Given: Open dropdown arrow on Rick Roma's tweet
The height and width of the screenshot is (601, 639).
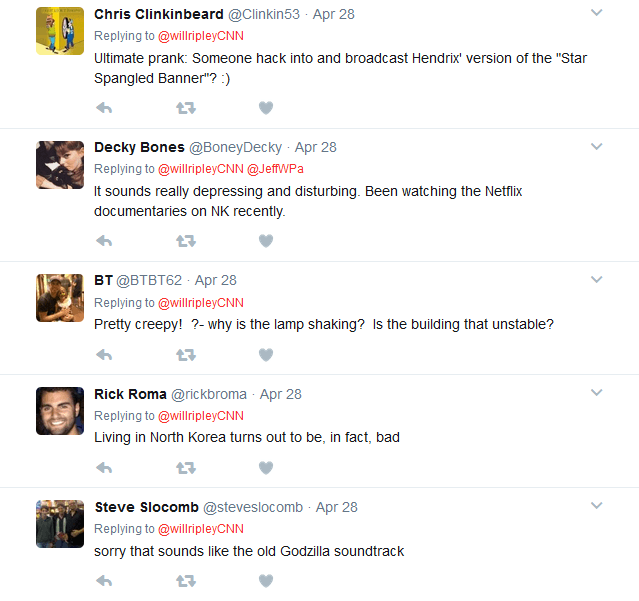Looking at the screenshot, I should click(x=597, y=394).
